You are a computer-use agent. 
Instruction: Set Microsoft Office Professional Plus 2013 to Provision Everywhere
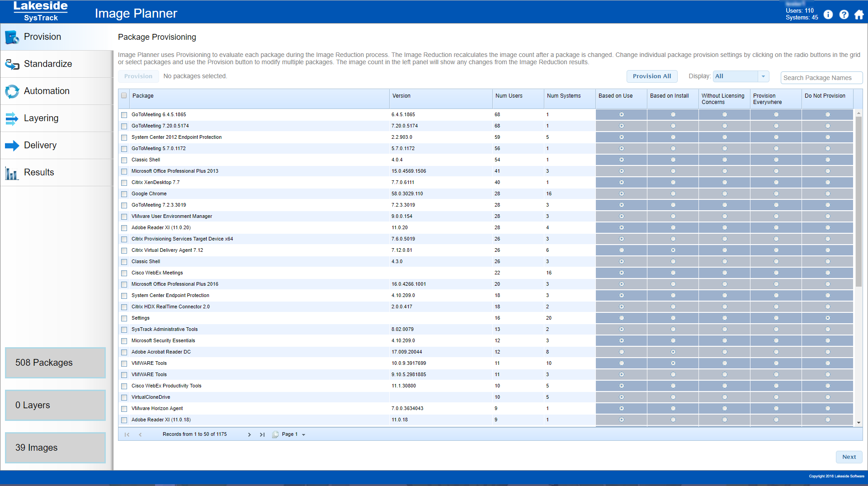pyautogui.click(x=776, y=171)
